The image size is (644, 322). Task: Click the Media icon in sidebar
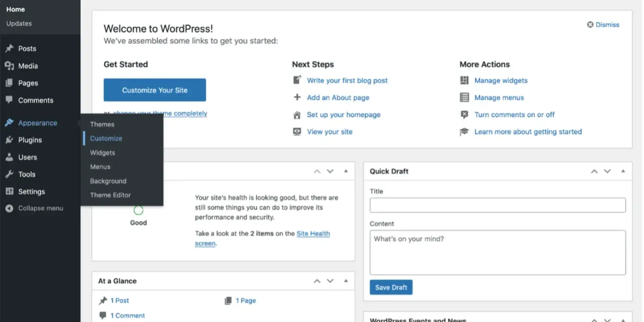9,66
